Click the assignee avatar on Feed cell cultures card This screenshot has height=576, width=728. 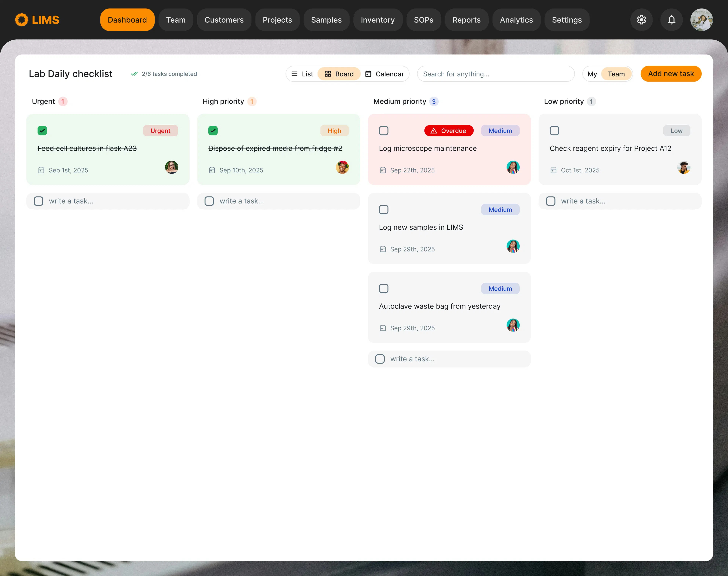[x=172, y=167]
